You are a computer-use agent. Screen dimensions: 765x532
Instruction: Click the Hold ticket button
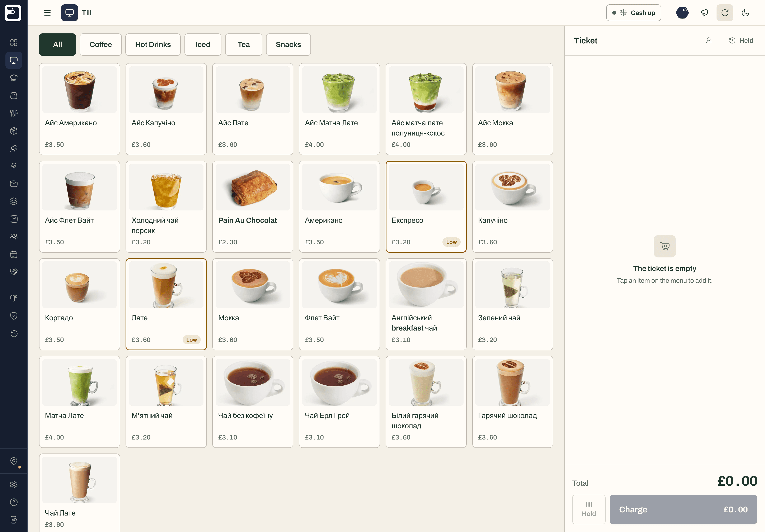[x=589, y=509]
